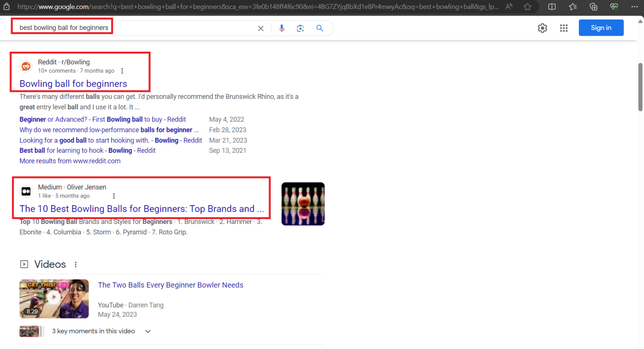Click the browser address bar URL

point(258,7)
